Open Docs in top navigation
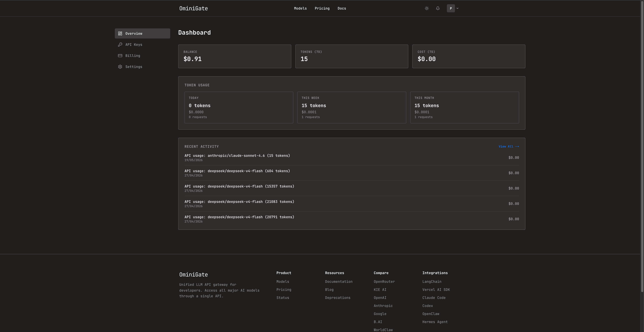The height and width of the screenshot is (332, 644). [342, 8]
